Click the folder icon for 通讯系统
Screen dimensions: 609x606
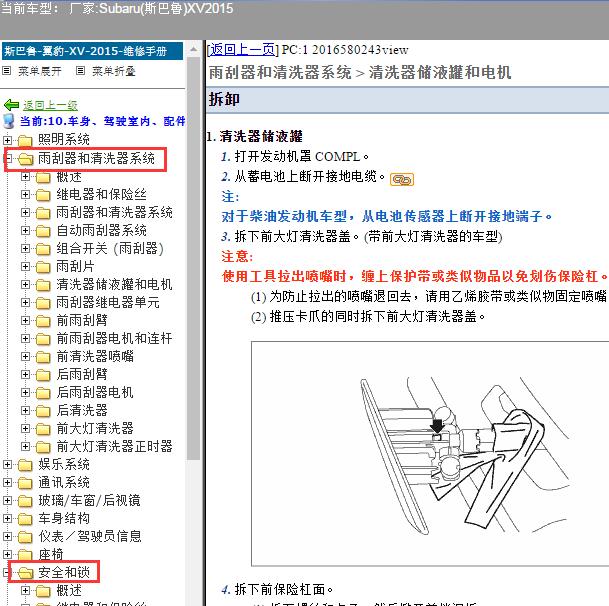[x=25, y=483]
